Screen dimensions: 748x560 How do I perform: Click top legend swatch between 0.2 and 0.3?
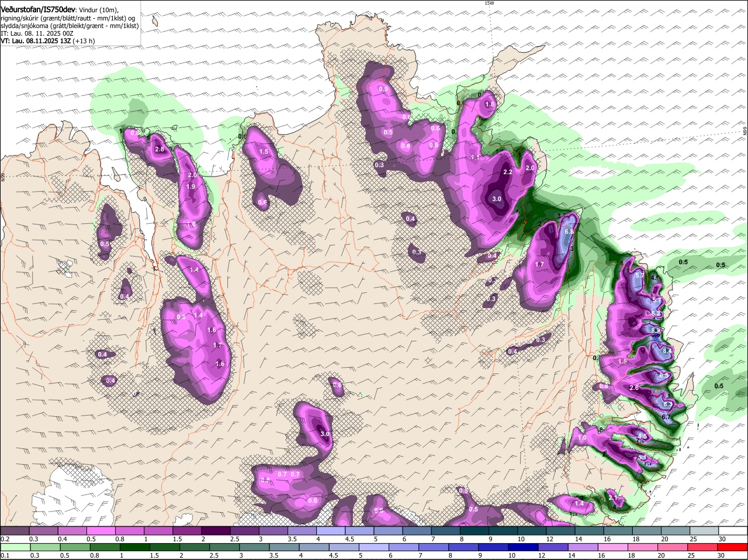click(15, 530)
